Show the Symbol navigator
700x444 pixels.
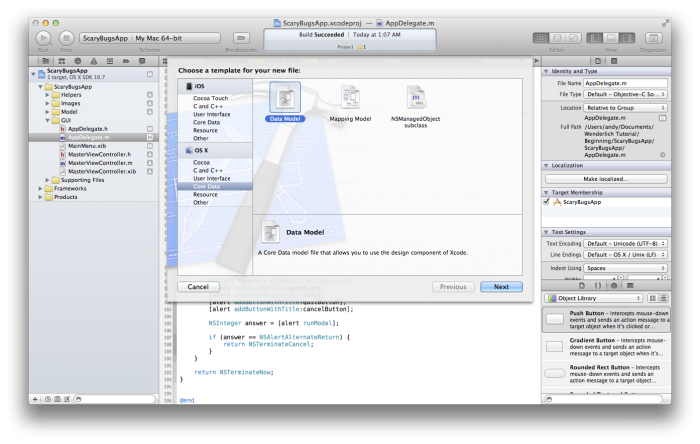pyautogui.click(x=62, y=61)
